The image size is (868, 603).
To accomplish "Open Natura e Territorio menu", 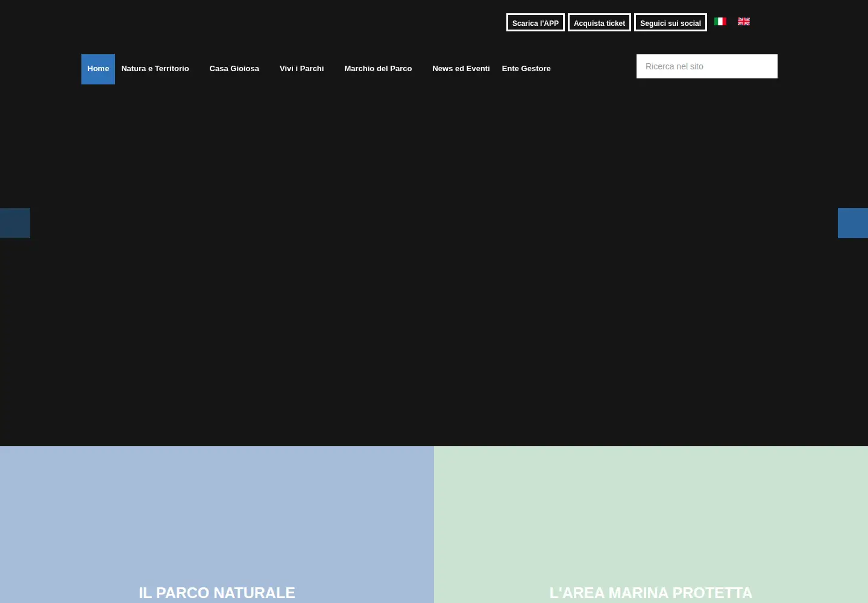I will pyautogui.click(x=155, y=69).
